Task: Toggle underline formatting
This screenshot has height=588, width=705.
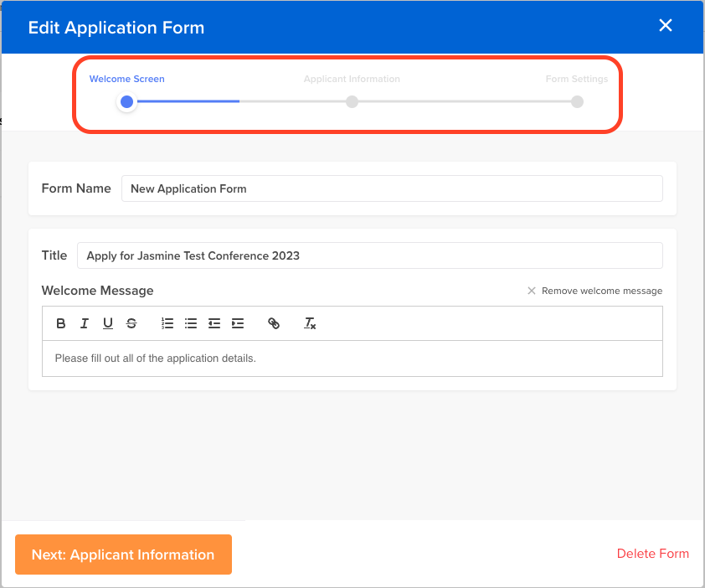Action: [107, 323]
